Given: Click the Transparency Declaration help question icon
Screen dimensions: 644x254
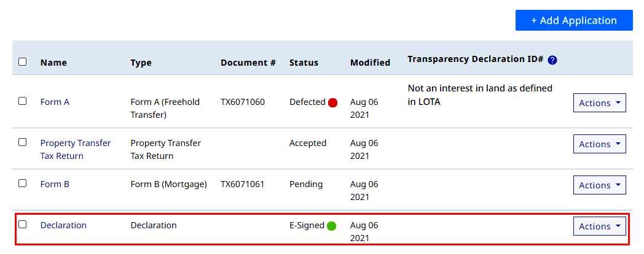Looking at the screenshot, I should pyautogui.click(x=552, y=60).
